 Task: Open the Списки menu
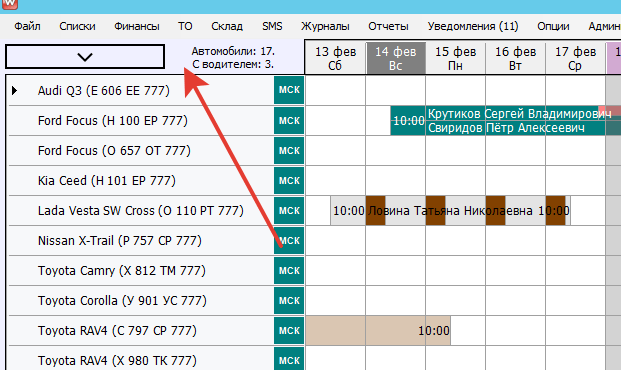pos(77,27)
